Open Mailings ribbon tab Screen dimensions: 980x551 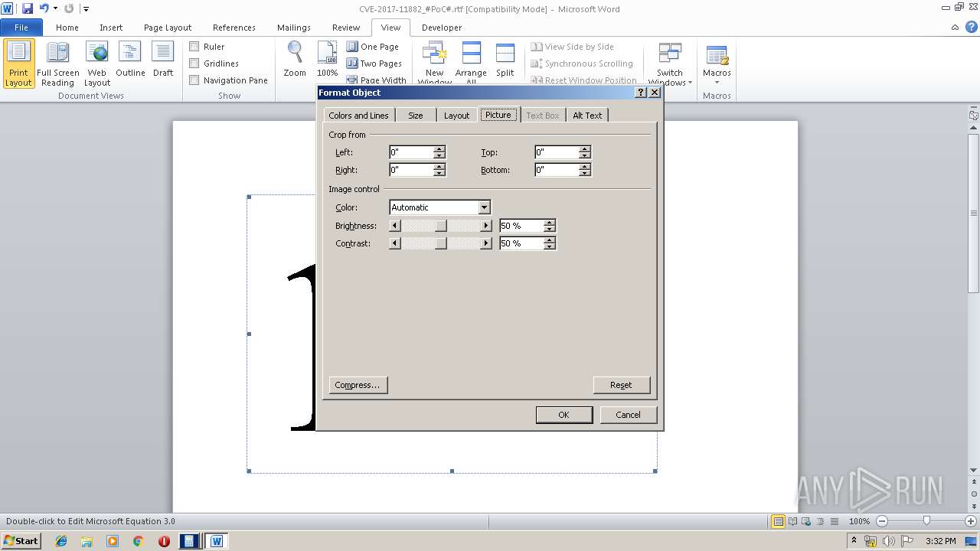[294, 28]
